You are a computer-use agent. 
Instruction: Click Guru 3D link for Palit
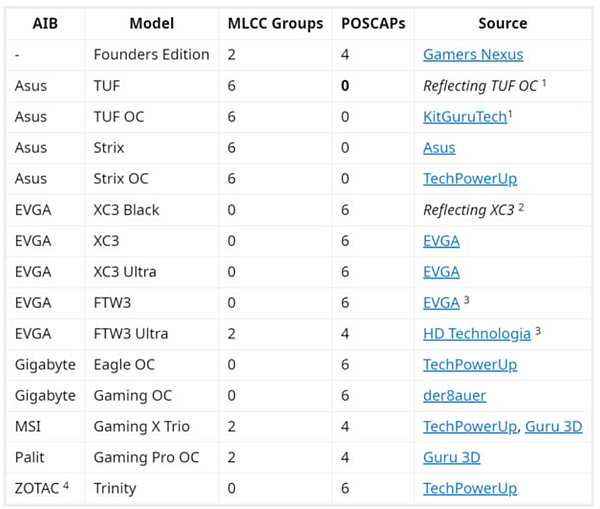451,458
